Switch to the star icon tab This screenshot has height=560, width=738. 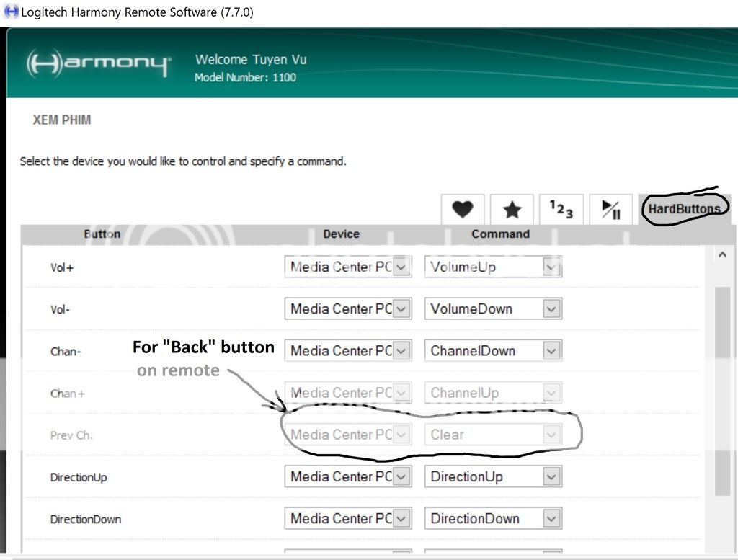point(512,210)
